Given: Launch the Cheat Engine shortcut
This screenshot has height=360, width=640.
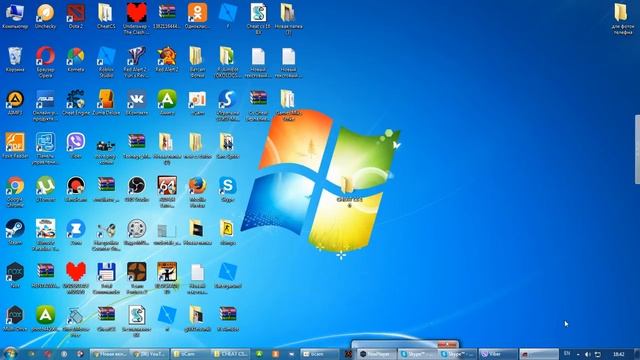Looking at the screenshot, I should [76, 103].
